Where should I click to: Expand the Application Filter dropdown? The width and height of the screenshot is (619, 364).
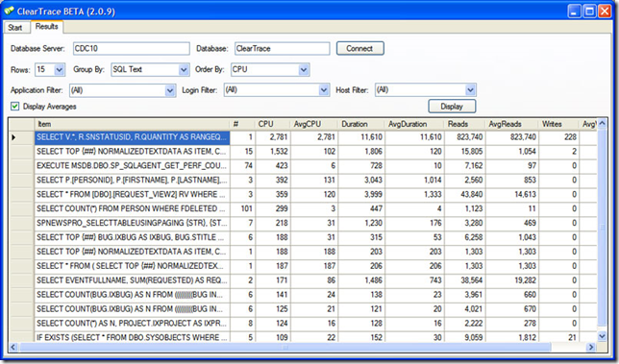tap(170, 90)
